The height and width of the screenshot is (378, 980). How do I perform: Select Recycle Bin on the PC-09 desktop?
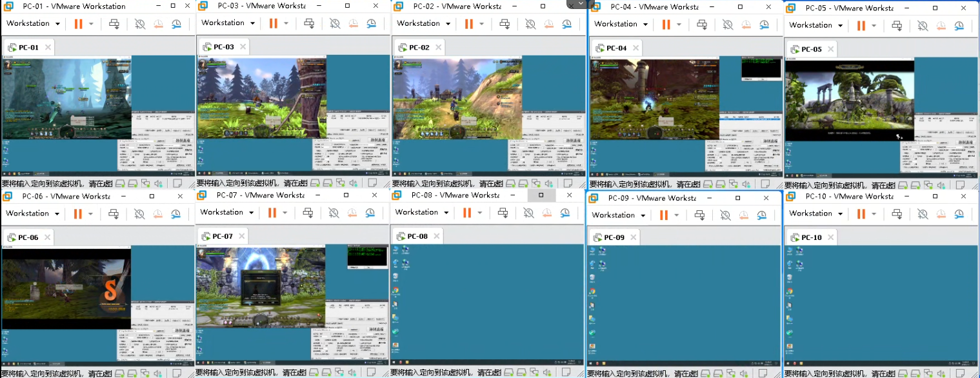592,277
